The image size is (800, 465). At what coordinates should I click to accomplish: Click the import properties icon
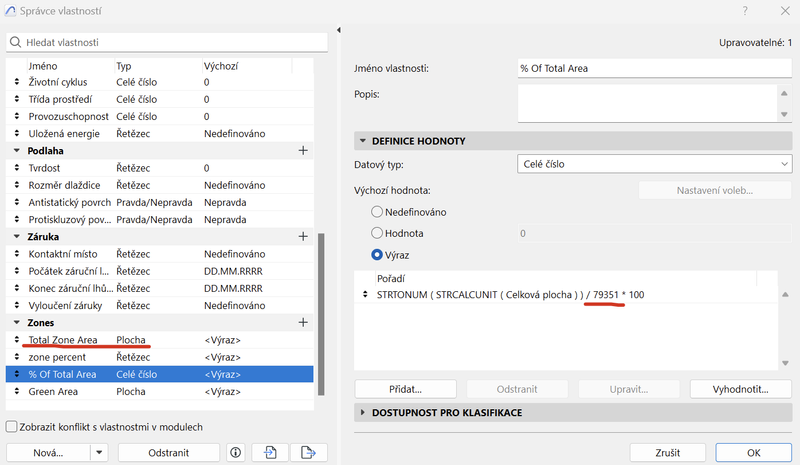(270, 452)
